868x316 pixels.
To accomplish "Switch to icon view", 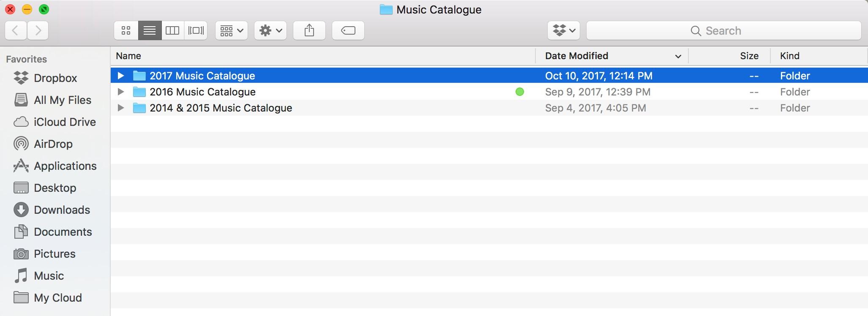I will coord(126,30).
